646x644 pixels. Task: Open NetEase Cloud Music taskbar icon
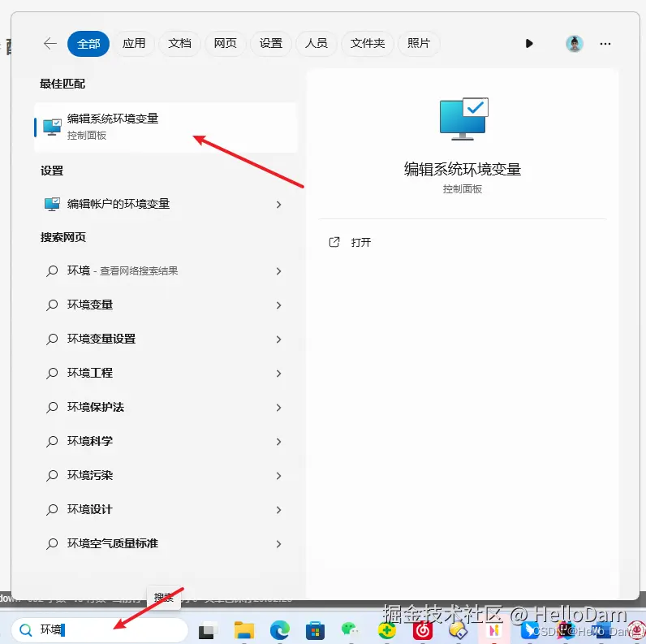coord(423,630)
